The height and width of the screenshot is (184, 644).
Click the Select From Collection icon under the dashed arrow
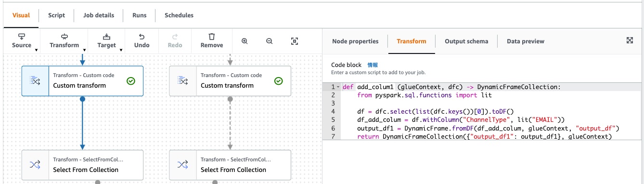click(182, 165)
